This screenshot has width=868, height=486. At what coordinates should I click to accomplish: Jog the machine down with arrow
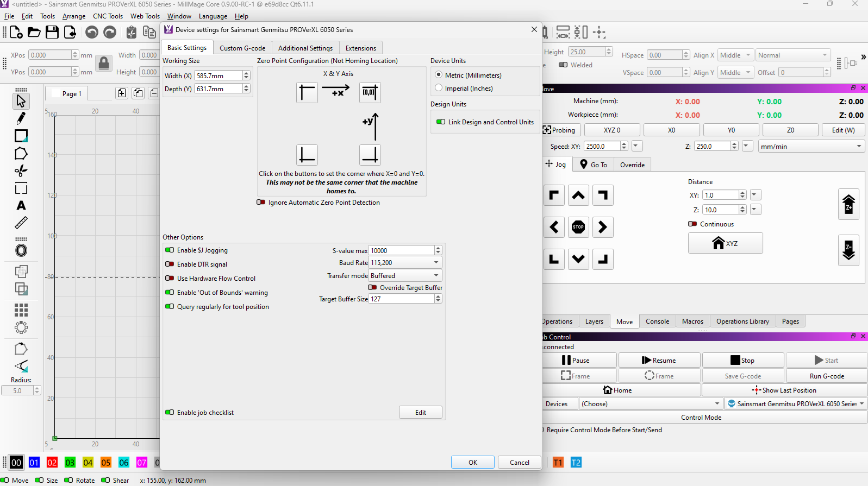click(x=579, y=259)
